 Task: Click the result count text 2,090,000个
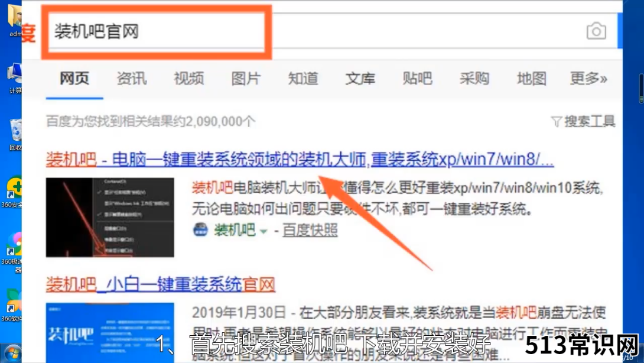(x=220, y=121)
